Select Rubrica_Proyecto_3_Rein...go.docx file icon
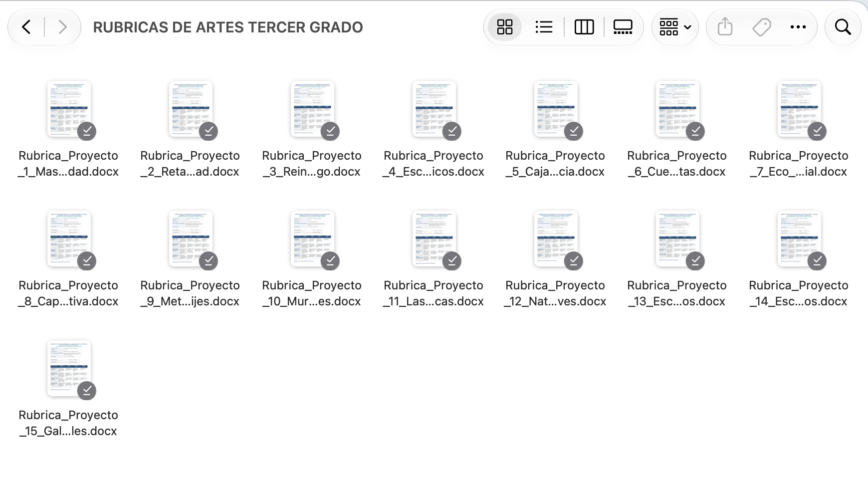Screen dimensions: 868x486 pos(312,109)
